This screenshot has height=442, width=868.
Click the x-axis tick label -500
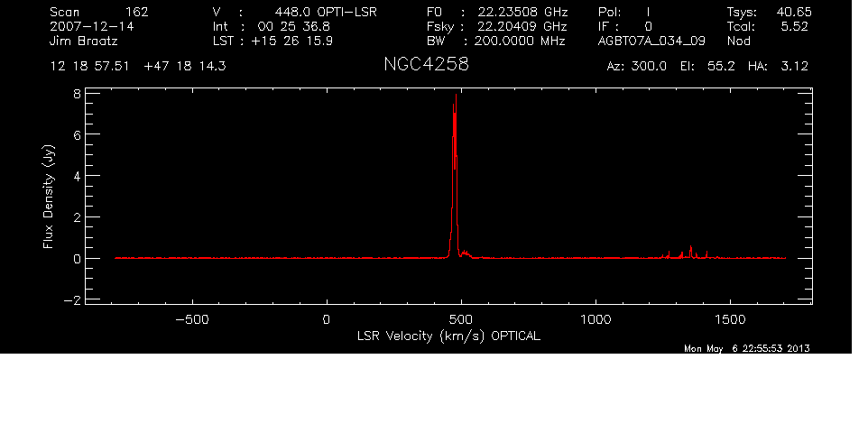[x=192, y=319]
